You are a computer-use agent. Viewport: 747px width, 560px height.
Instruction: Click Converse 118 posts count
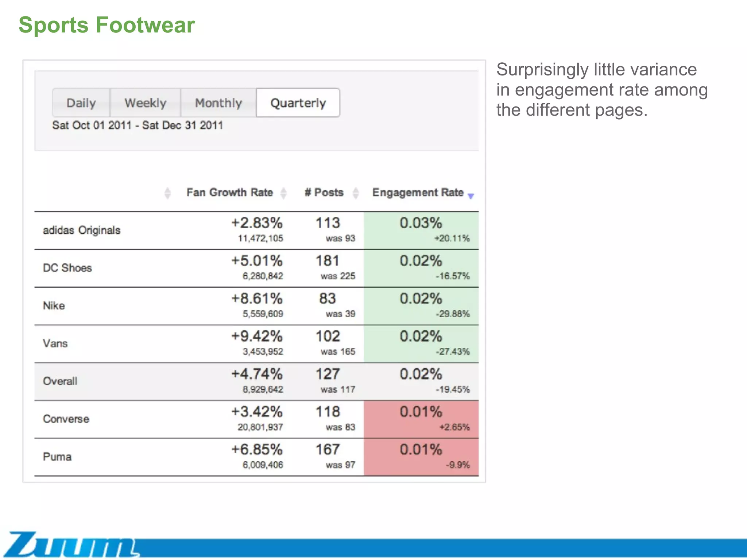click(x=328, y=412)
